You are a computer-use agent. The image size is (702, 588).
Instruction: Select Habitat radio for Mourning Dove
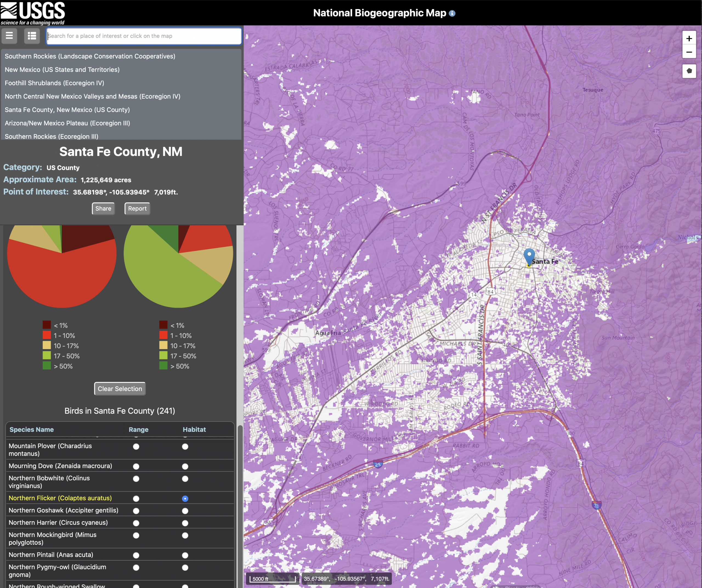[185, 466]
